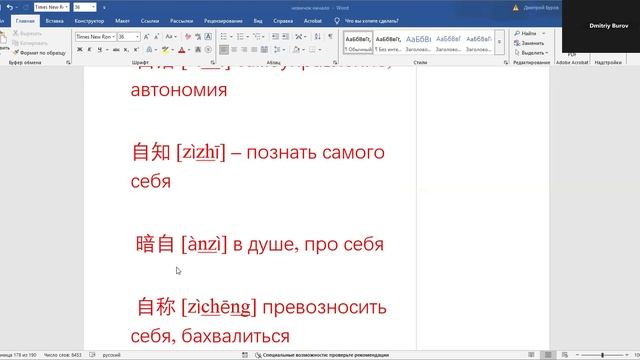Image resolution: width=640 pixels, height=360 pixels.
Task: Click the character border (boxed A) icon
Action: click(x=208, y=37)
